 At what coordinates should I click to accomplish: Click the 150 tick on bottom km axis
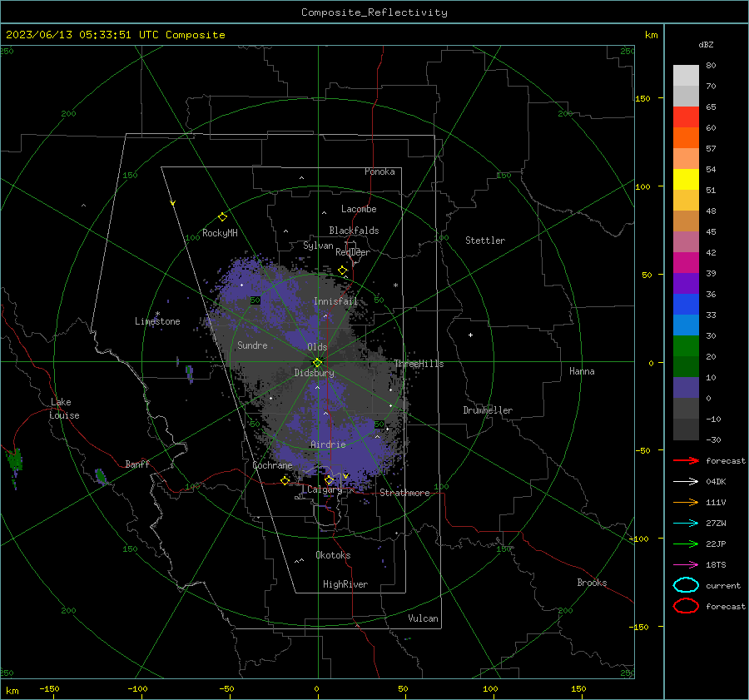578,688
